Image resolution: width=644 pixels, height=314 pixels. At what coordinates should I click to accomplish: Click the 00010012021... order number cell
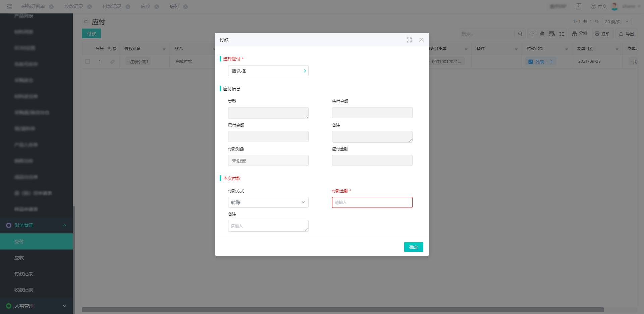[446, 62]
